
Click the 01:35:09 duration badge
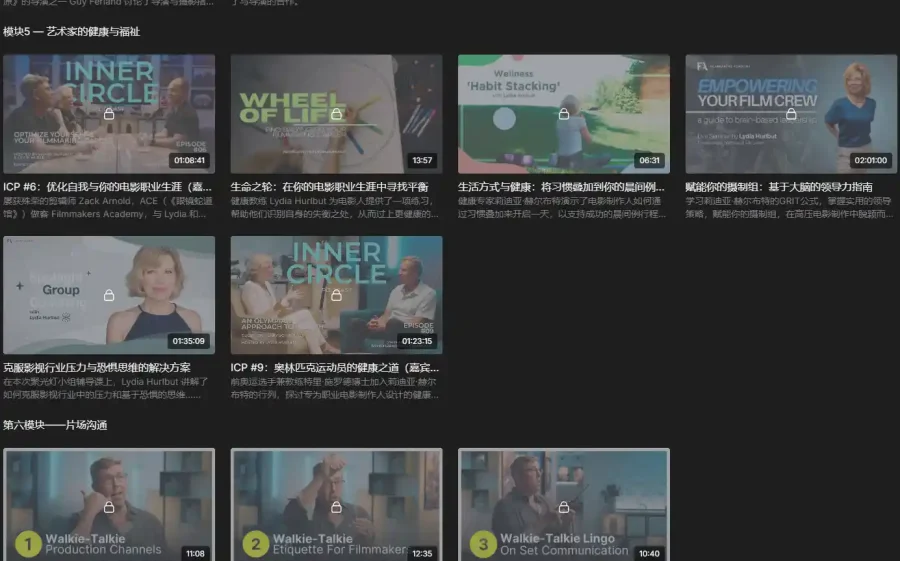coord(189,341)
